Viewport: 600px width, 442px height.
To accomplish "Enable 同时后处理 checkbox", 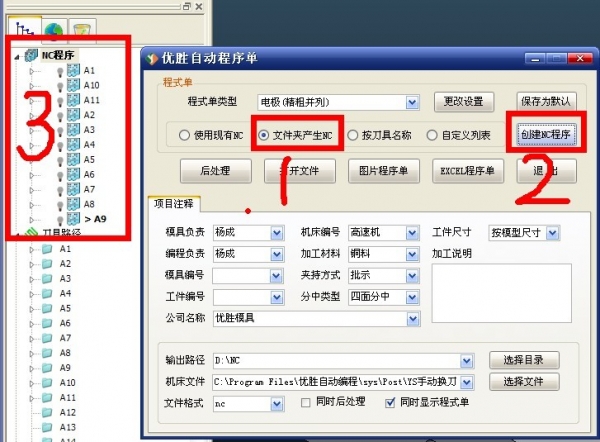I will [x=305, y=403].
